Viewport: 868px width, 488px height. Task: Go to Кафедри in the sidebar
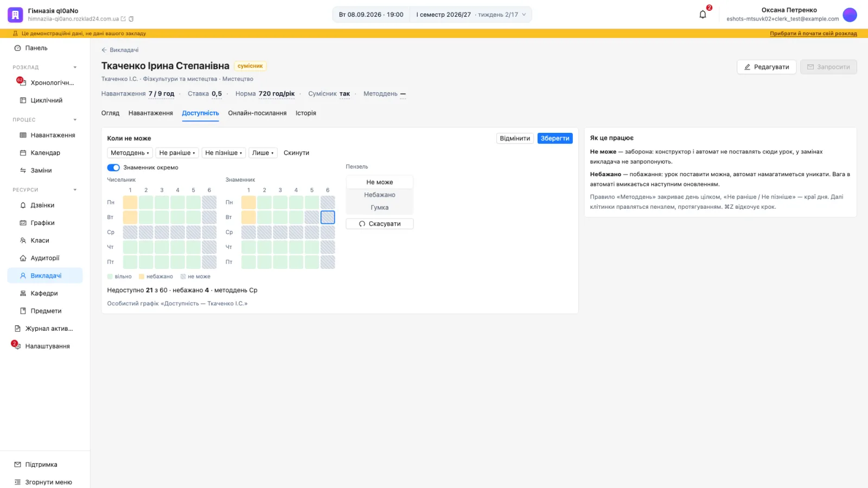click(x=45, y=293)
